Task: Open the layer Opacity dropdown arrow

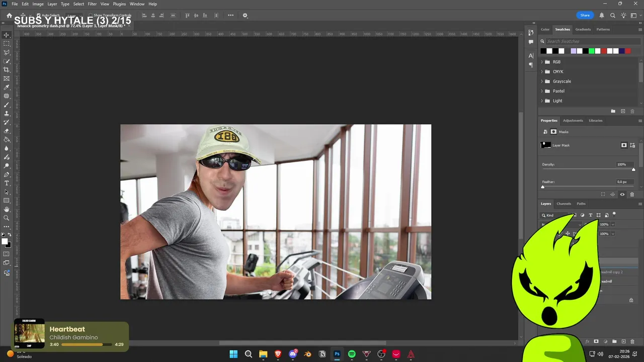Action: pyautogui.click(x=613, y=224)
